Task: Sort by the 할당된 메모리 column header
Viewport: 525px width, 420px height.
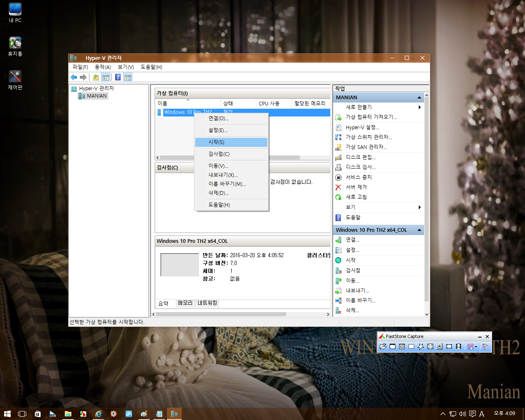Action: (x=311, y=104)
